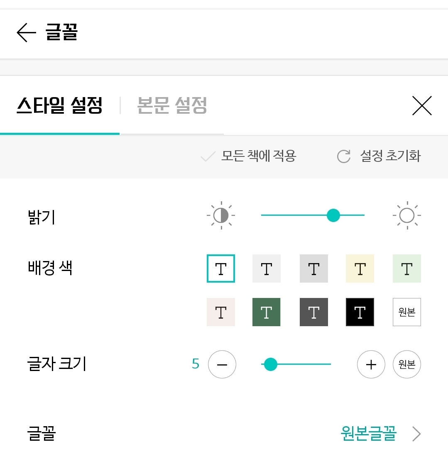Tap the back arrow next to 글꼴
448x476 pixels.
[26, 32]
